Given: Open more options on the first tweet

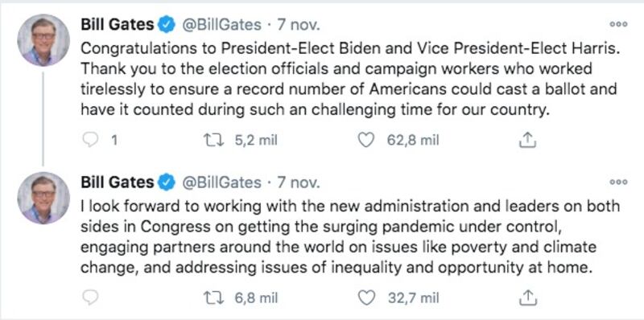Looking at the screenshot, I should [x=618, y=25].
